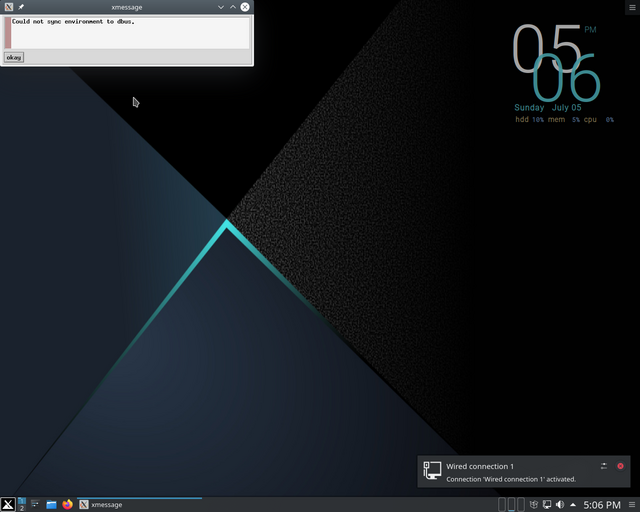Viewport: 640px width, 512px height.
Task: Open the desktop toolbox menu top-right
Action: coord(632,7)
